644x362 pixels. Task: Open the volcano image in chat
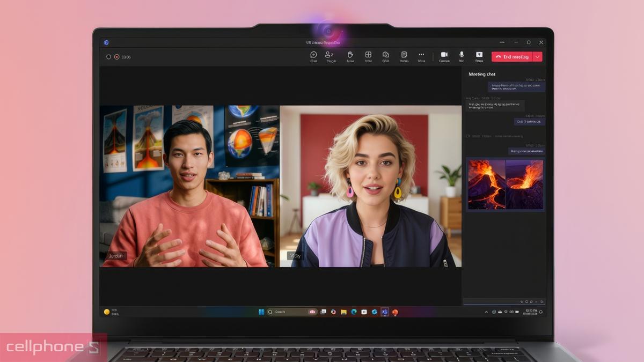pyautogui.click(x=505, y=184)
